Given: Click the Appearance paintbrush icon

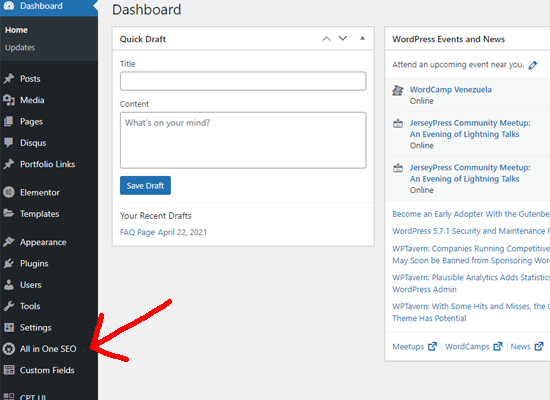Looking at the screenshot, I should tap(9, 242).
